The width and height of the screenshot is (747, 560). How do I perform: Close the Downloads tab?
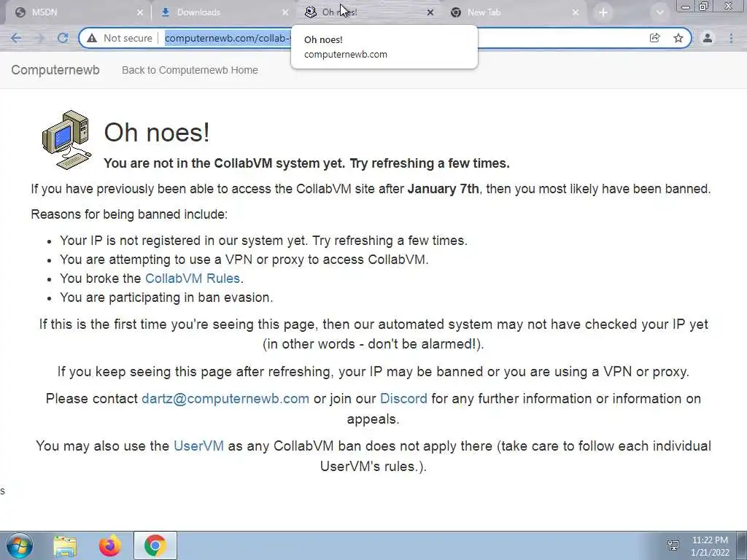pyautogui.click(x=285, y=12)
